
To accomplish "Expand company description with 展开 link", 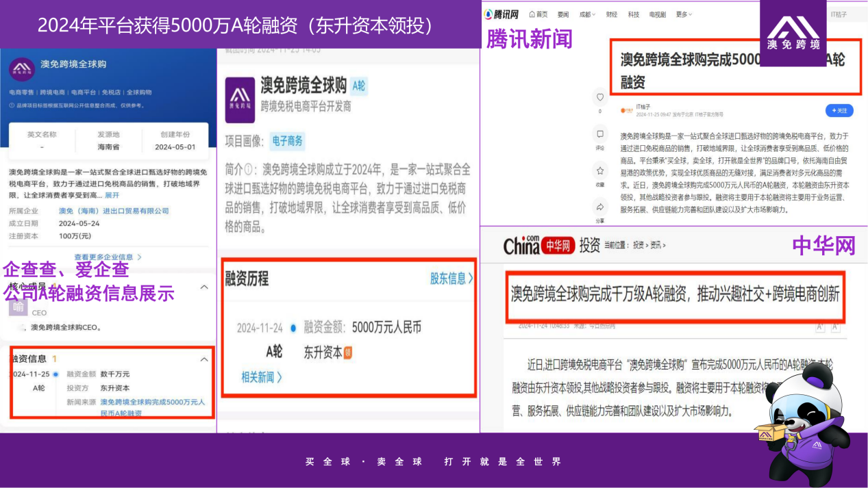I will pos(110,196).
